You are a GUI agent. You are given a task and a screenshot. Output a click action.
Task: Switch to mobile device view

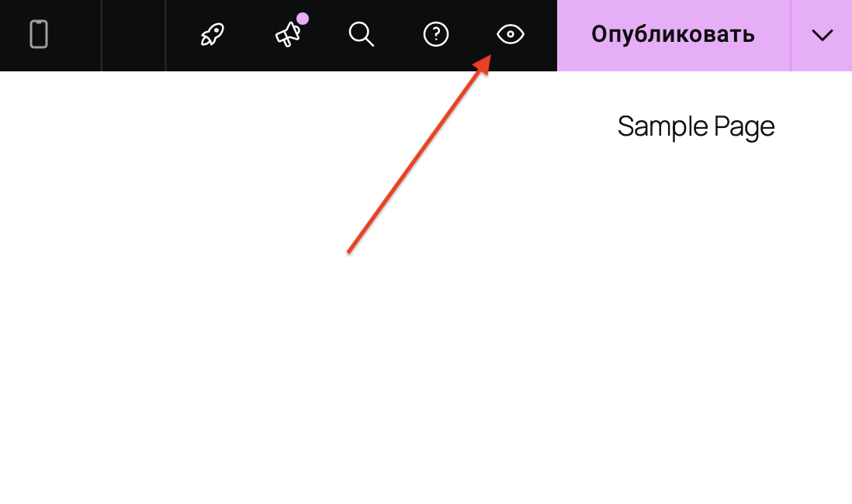pos(39,34)
